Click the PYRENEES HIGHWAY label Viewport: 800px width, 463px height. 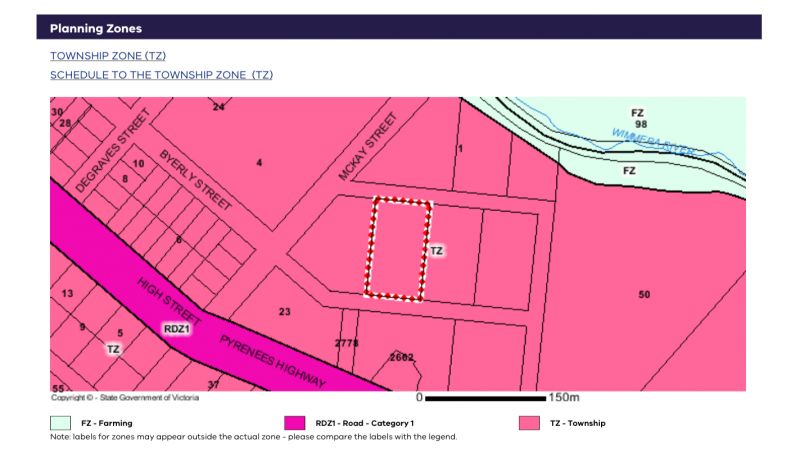272,361
